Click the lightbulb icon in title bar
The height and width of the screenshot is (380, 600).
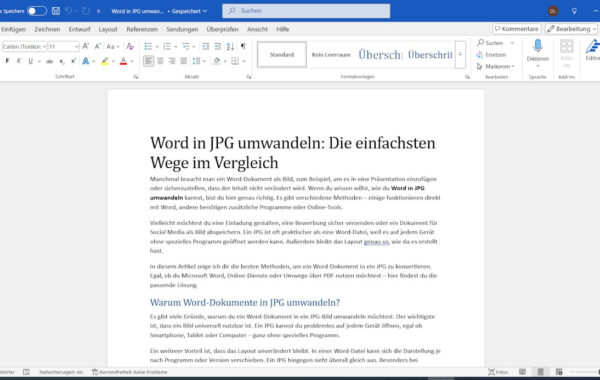(574, 11)
